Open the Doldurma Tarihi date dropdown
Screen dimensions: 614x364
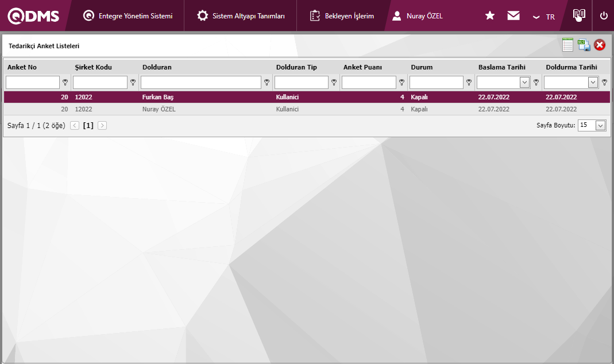point(593,83)
